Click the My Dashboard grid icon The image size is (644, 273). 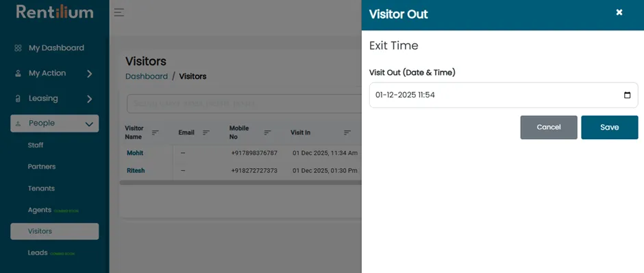tap(18, 48)
